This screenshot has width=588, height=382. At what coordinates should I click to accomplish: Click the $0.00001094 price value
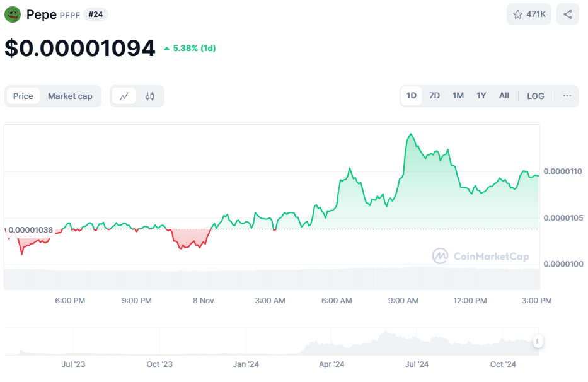point(80,49)
